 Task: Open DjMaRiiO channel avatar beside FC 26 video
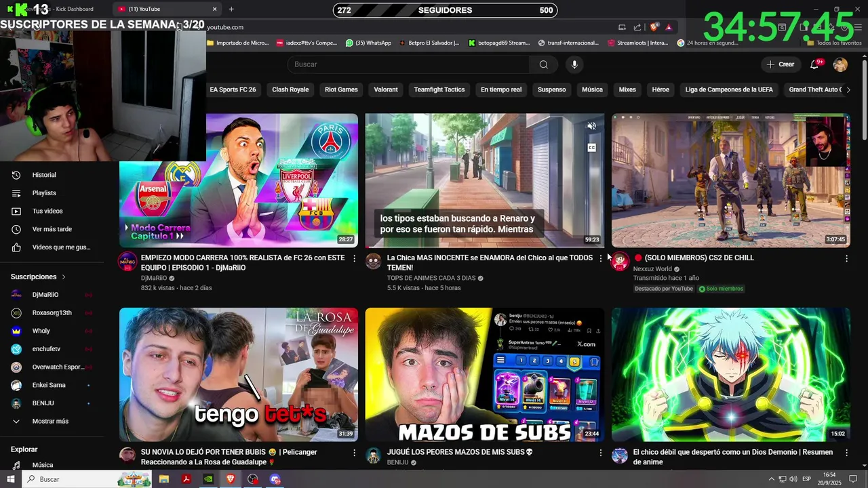[x=127, y=261]
